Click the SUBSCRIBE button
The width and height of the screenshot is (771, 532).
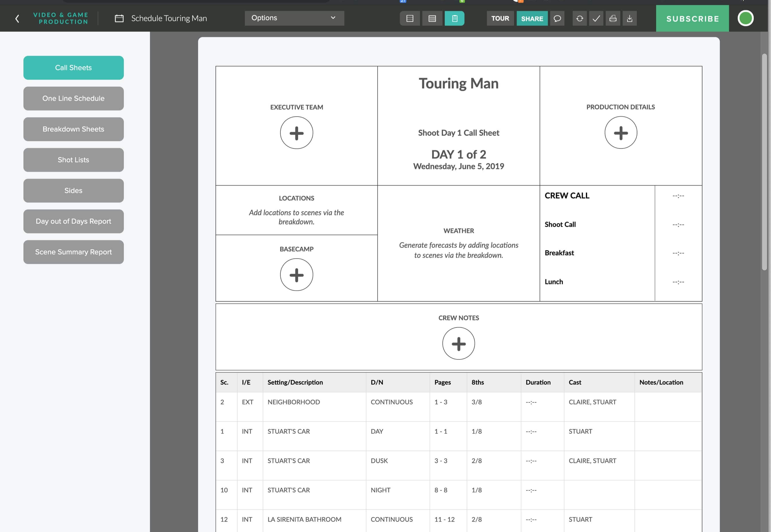click(x=692, y=18)
